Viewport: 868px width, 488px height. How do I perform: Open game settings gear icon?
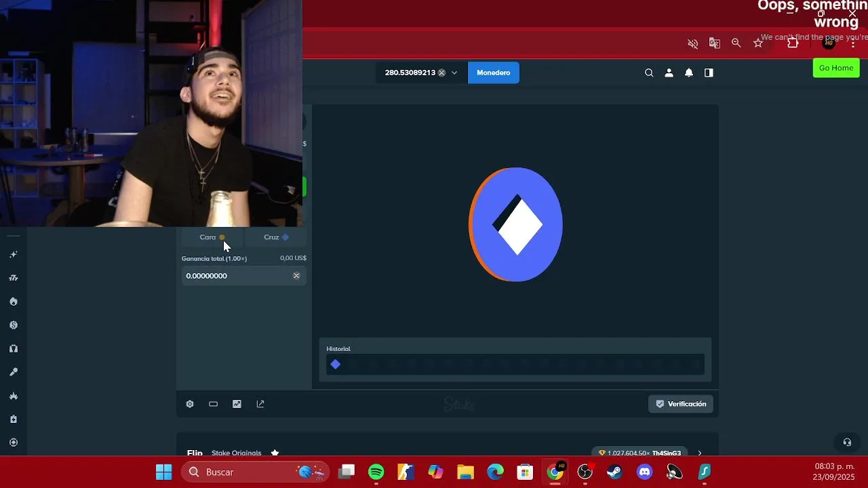[190, 404]
